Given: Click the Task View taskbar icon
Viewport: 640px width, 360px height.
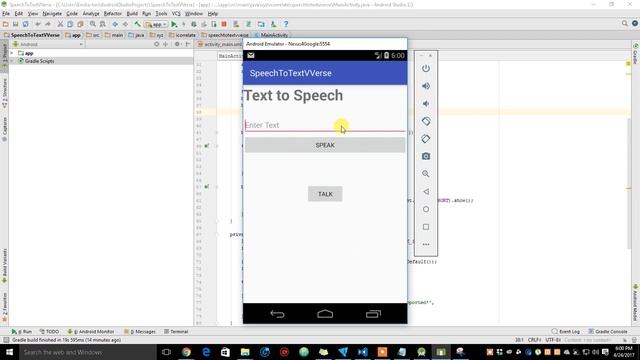Looking at the screenshot, I should [166, 352].
